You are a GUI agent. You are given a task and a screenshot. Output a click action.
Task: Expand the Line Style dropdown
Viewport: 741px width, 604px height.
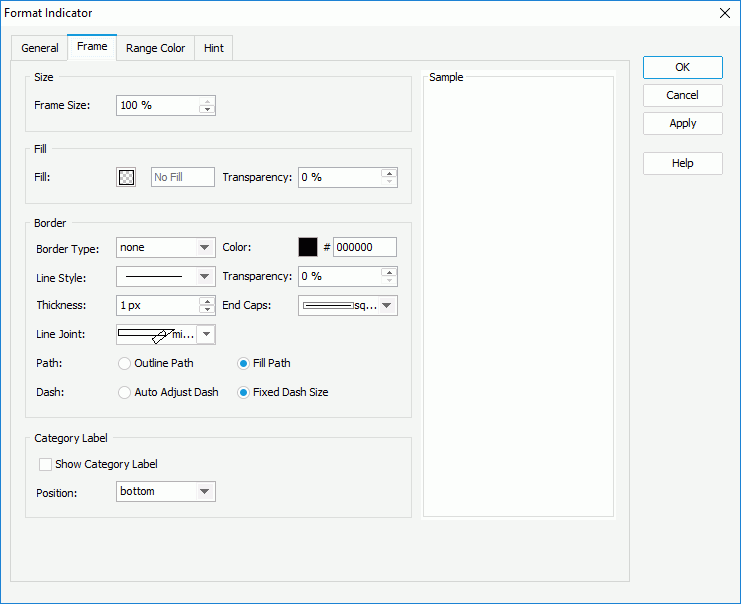pos(205,277)
